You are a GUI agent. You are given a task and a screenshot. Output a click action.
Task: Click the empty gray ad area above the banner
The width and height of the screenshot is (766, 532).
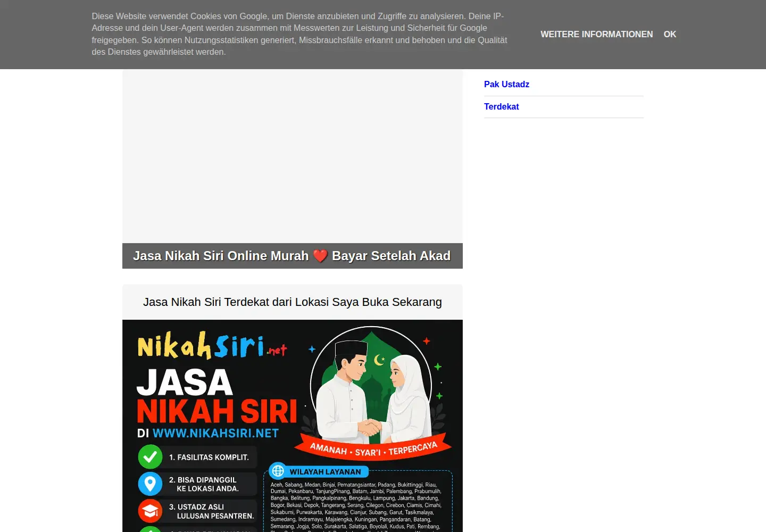click(292, 156)
